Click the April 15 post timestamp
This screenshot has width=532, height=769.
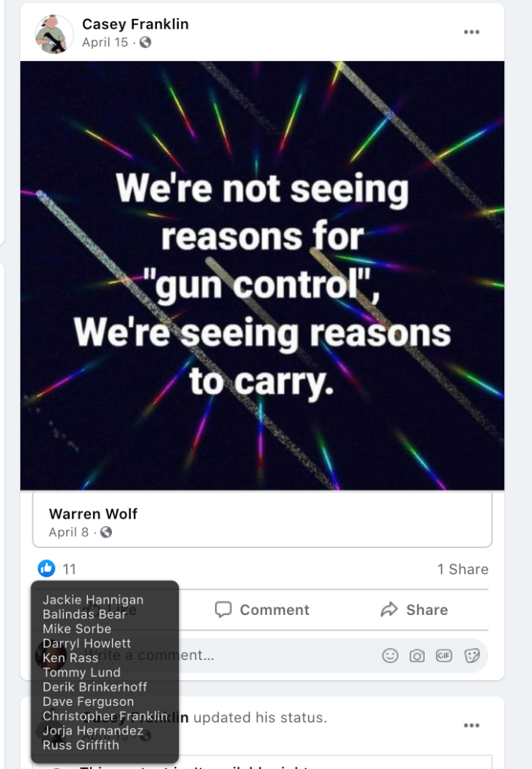pos(105,43)
